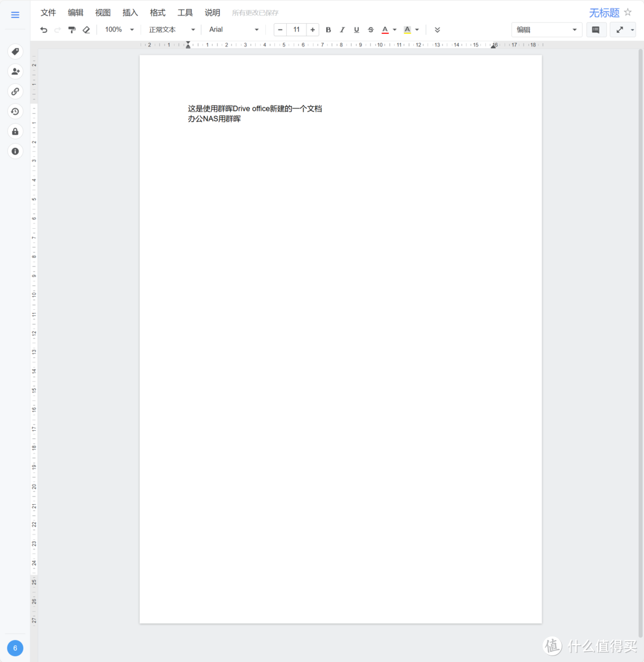644x662 pixels.
Task: Open version history sidebar icon
Action: coord(16,111)
